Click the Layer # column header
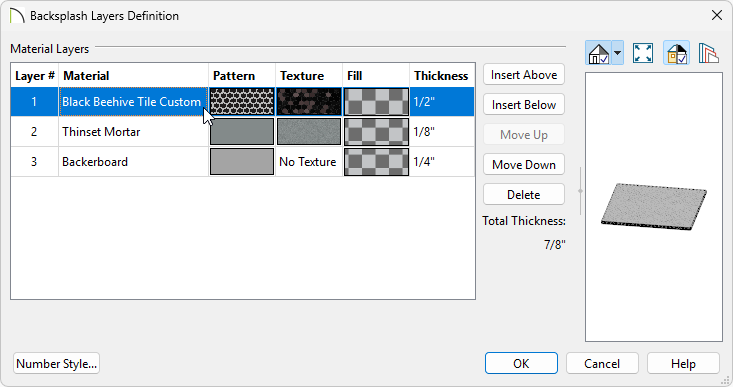This screenshot has width=733, height=387. click(35, 75)
